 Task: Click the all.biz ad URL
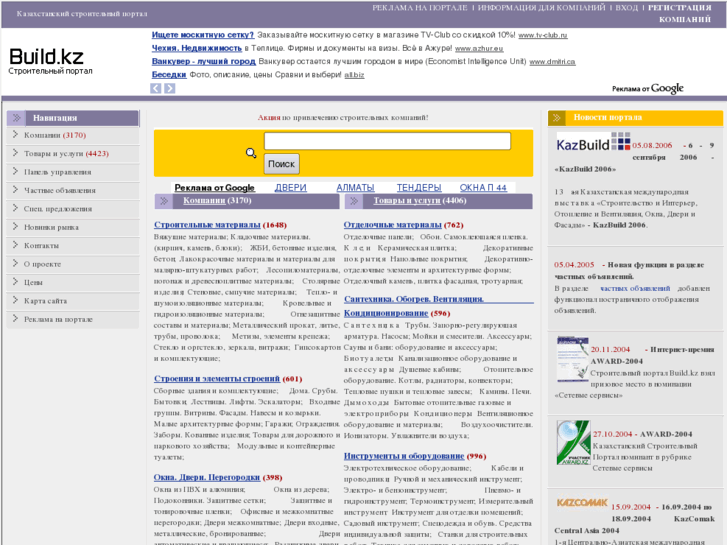354,75
